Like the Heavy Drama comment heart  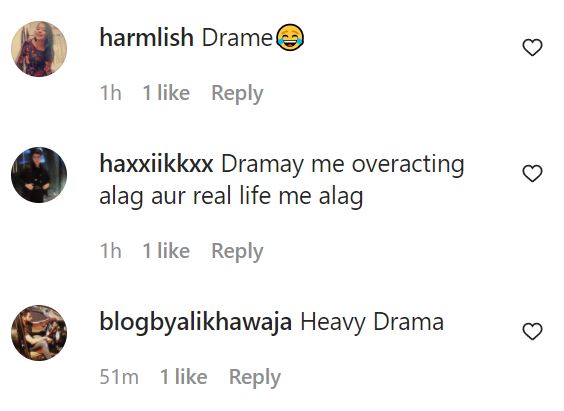tap(532, 331)
